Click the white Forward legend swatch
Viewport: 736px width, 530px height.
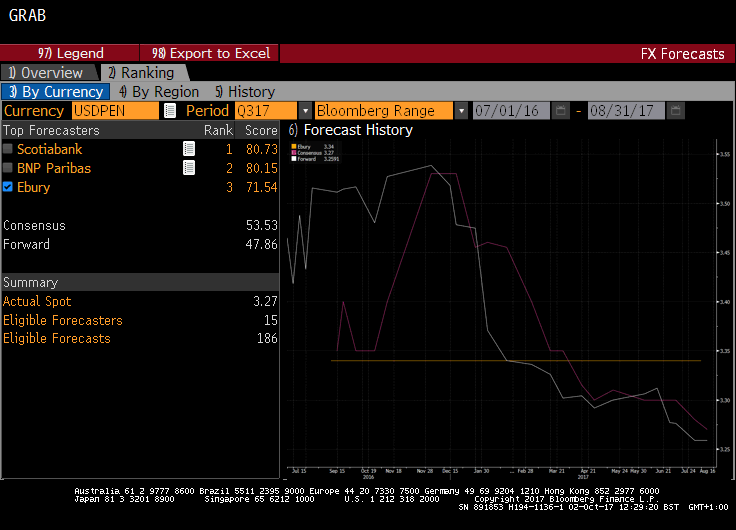click(294, 159)
